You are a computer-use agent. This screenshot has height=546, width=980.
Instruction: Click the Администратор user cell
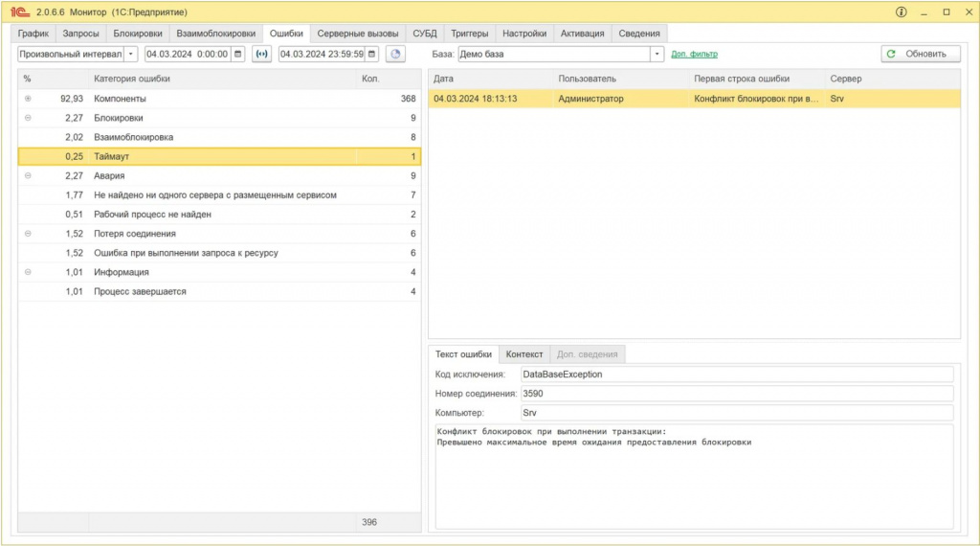[620, 99]
